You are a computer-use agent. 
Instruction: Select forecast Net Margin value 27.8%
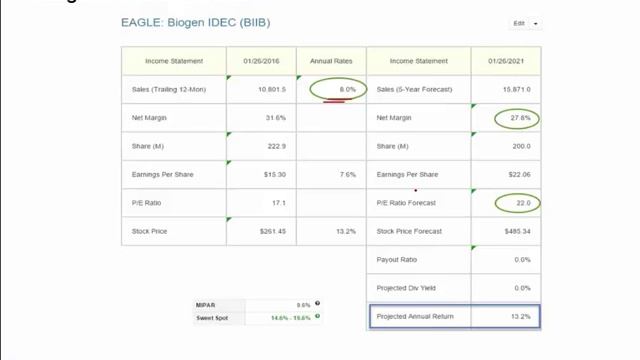click(520, 118)
